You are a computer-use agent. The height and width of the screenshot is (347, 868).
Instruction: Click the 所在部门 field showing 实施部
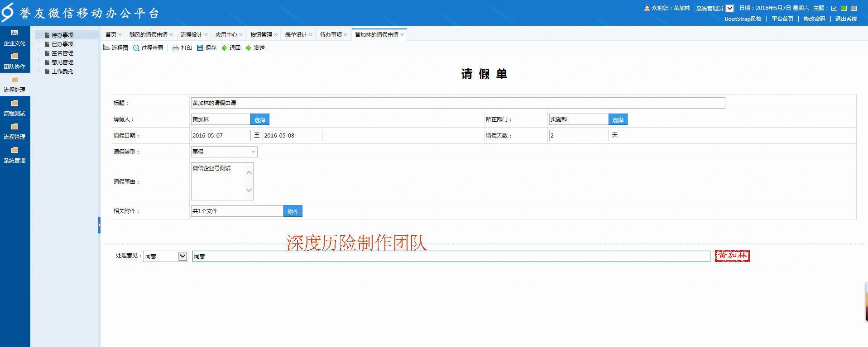coord(579,119)
